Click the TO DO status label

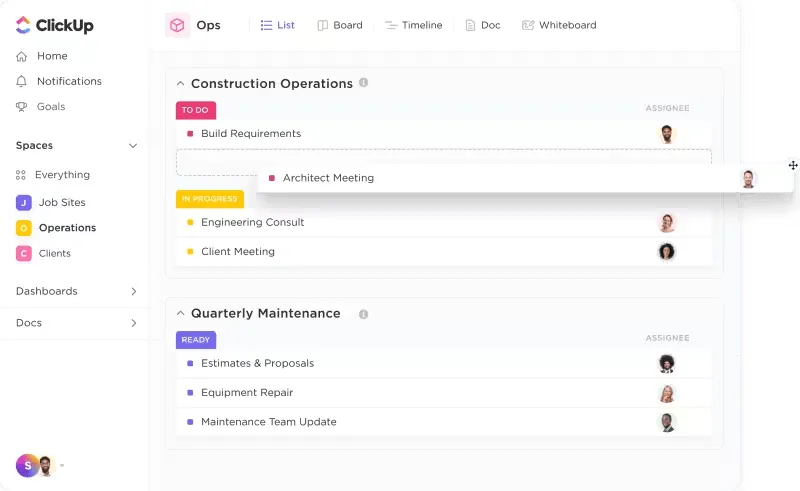click(195, 110)
